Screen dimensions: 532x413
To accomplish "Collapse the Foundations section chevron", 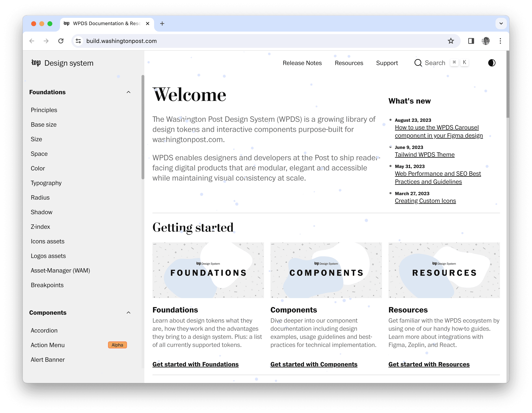I will coord(129,92).
